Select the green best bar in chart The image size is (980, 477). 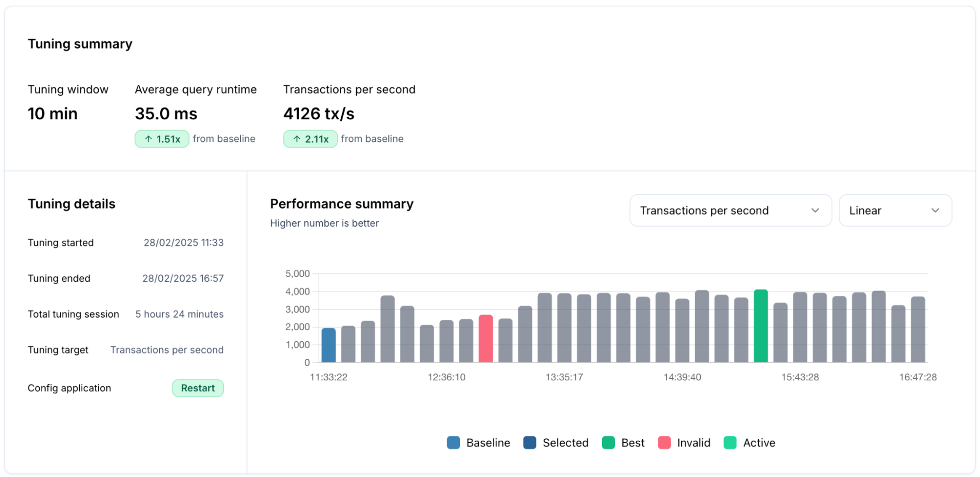(x=761, y=326)
